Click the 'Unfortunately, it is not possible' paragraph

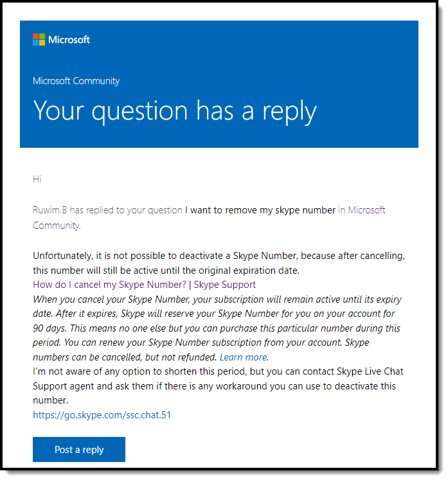(219, 256)
